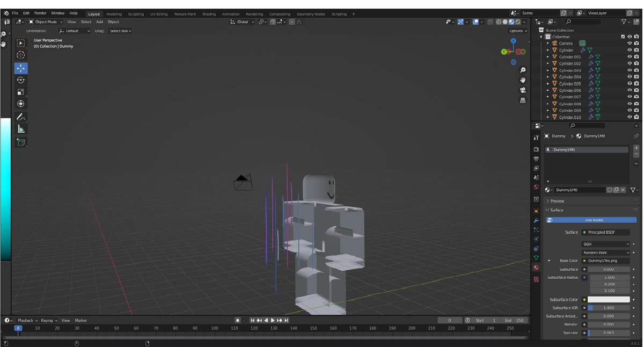Open the Global transform orientation dropdown
Viewport: 644px width, 347px height.
pyautogui.click(x=242, y=22)
